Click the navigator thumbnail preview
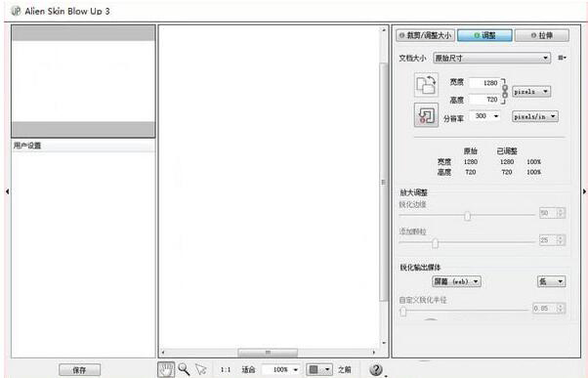Viewport: 588px width, 378px height. click(83, 81)
